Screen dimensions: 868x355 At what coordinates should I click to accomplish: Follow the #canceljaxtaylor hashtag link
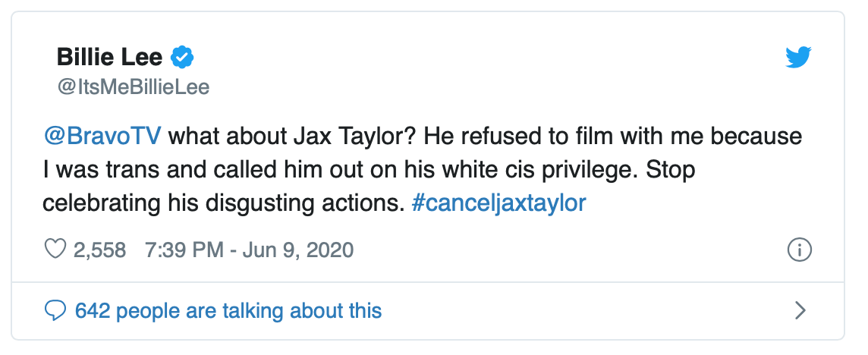coord(498,205)
